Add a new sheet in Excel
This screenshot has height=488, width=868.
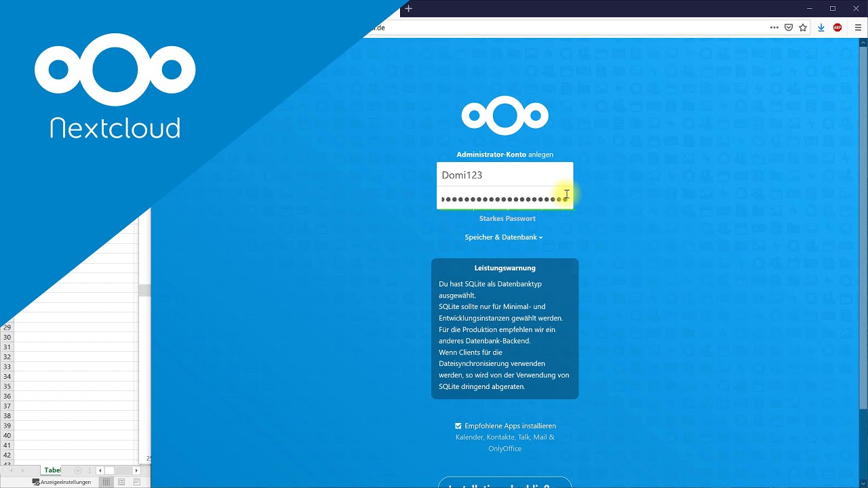(78, 470)
